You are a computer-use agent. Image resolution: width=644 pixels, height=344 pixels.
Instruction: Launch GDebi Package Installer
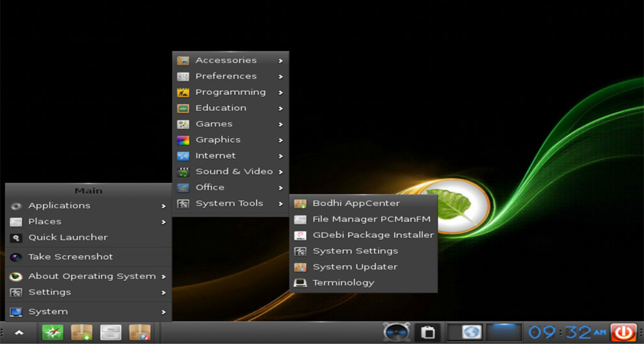[x=364, y=235]
